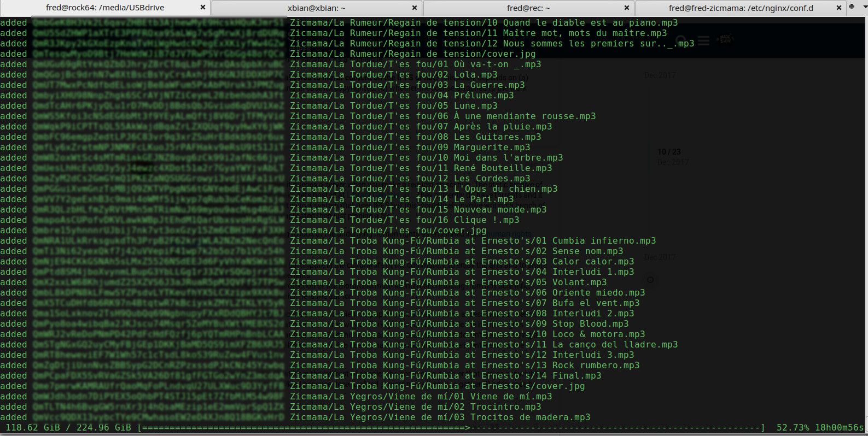
Task: Open a new terminal tab with plus icon
Action: click(x=852, y=7)
